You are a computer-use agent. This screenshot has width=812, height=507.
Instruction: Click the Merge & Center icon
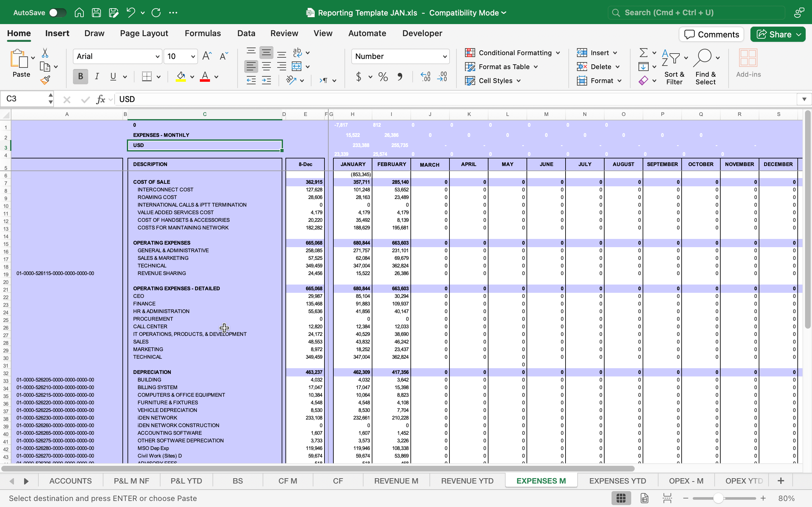point(297,67)
